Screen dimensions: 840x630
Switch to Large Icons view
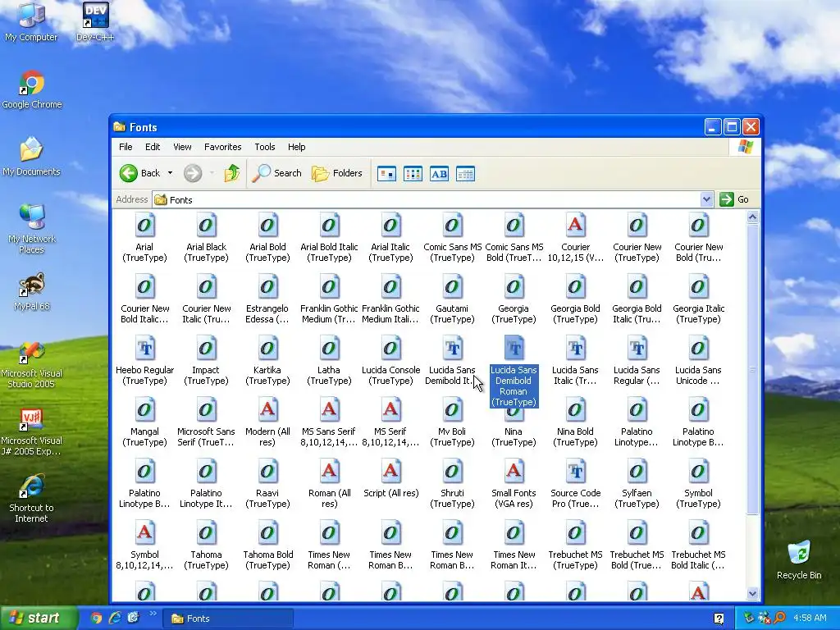click(386, 174)
